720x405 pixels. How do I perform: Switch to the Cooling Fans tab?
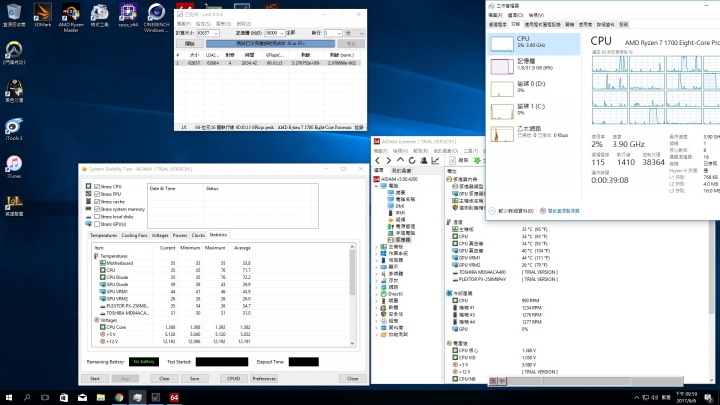click(134, 235)
